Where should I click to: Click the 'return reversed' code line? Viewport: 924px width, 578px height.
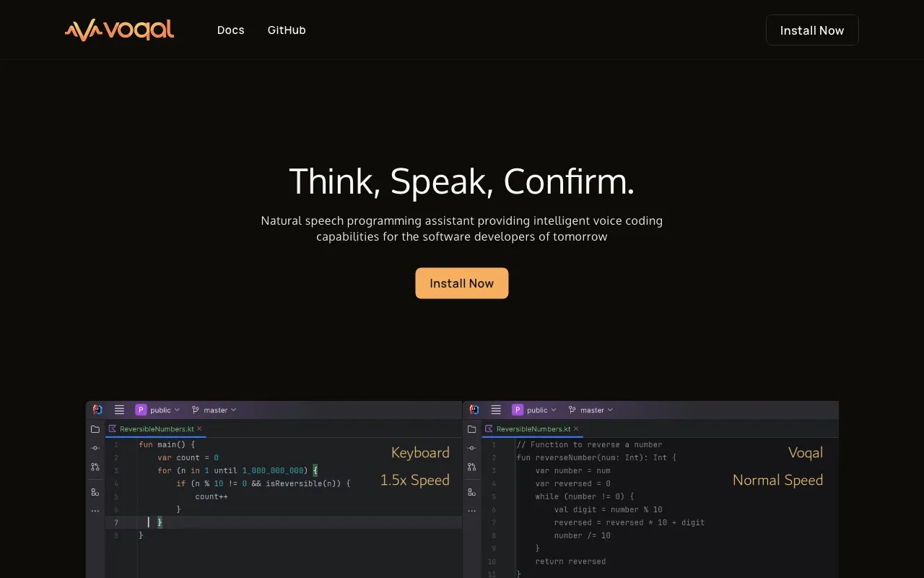(570, 561)
